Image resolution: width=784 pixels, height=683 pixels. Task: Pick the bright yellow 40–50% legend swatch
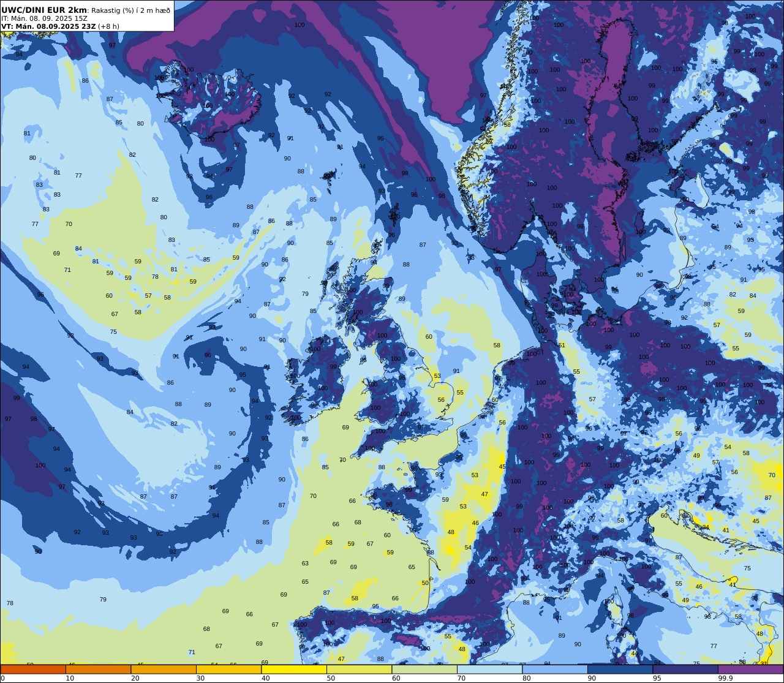click(x=294, y=669)
